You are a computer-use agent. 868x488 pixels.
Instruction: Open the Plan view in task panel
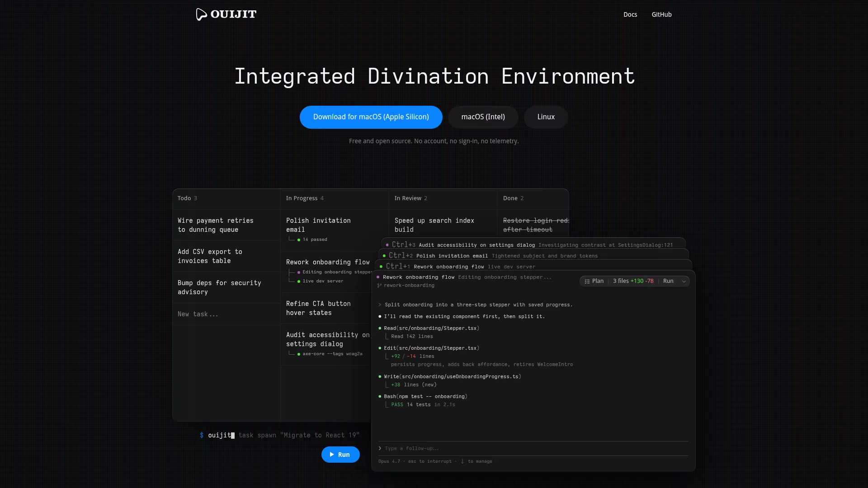click(x=594, y=281)
